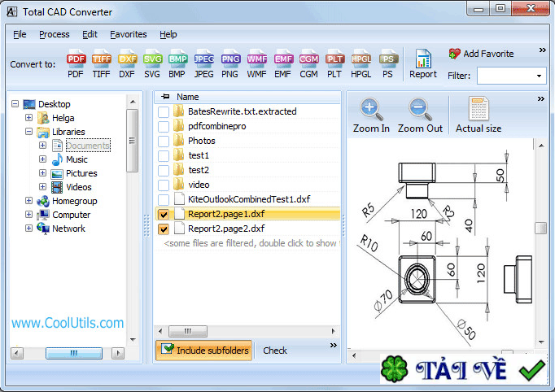
Task: Collapse the Desktop tree node
Action: click(15, 104)
